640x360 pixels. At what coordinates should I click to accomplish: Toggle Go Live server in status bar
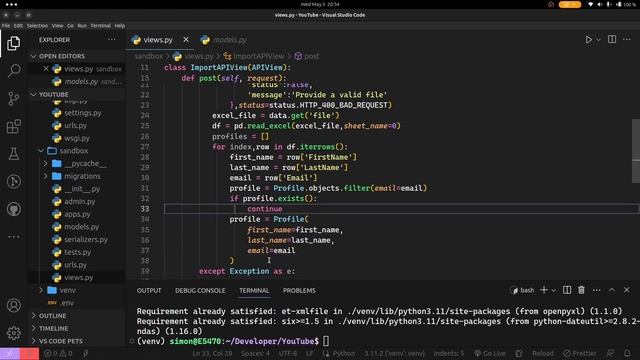[490, 353]
